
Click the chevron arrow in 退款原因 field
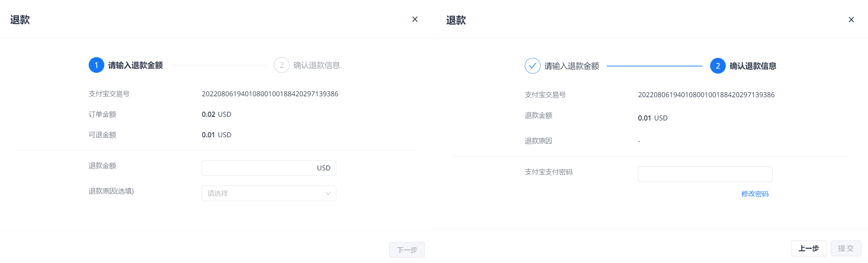[328, 194]
